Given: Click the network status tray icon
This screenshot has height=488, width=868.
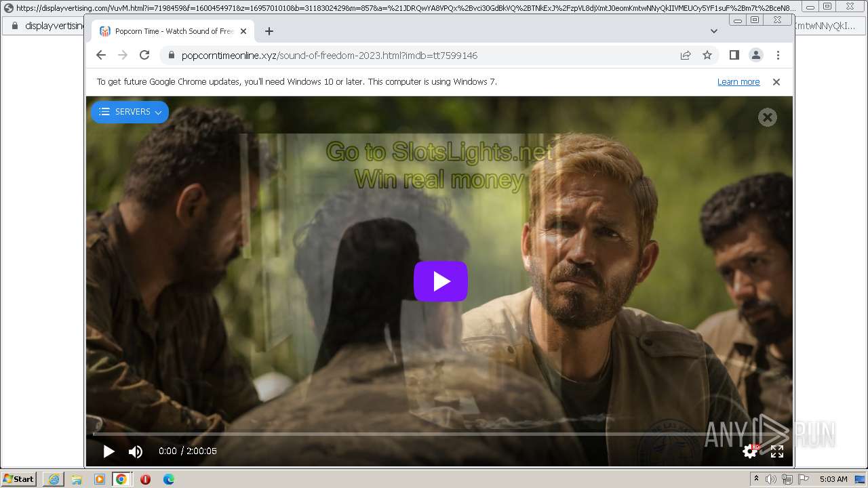Looking at the screenshot, I should pyautogui.click(x=787, y=479).
